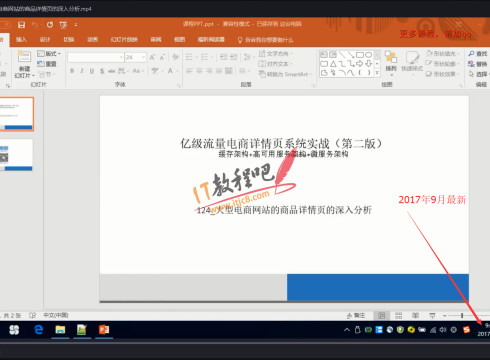This screenshot has height=360, width=490.
Task: Open the 文字方向 (Text Direction) dropdown
Action: (x=276, y=54)
